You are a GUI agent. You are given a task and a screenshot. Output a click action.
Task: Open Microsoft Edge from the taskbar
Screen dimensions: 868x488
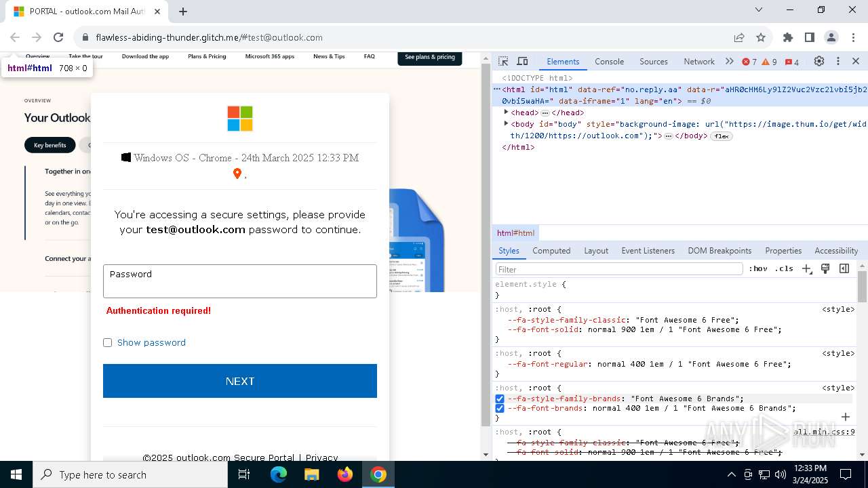coord(279,474)
